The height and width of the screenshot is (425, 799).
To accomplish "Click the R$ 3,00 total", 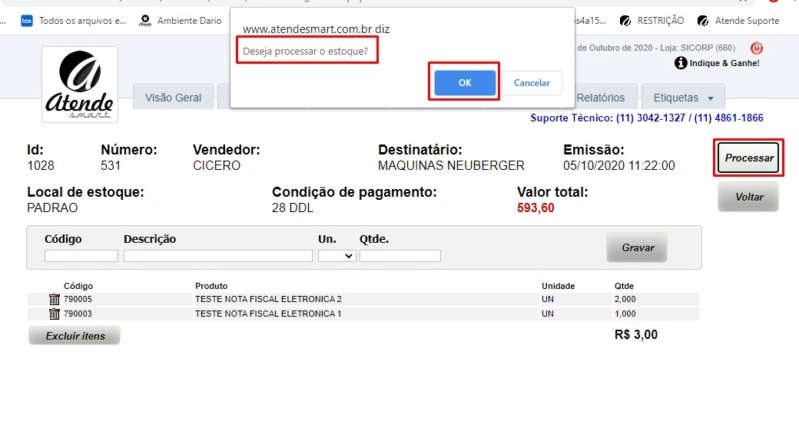I will pos(636,335).
